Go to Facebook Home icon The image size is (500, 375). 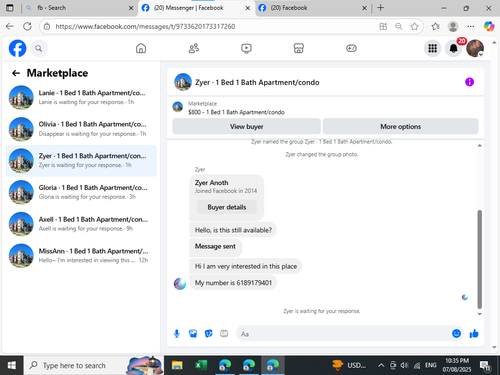click(141, 49)
